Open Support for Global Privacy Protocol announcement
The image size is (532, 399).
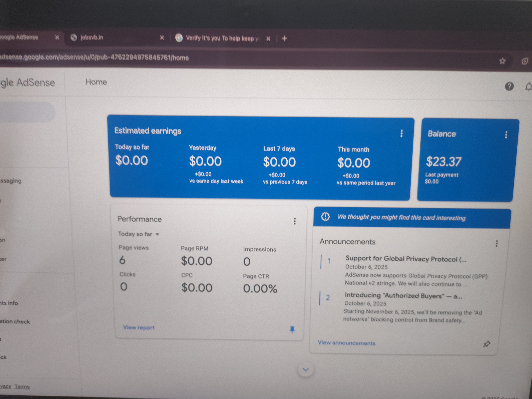point(406,259)
